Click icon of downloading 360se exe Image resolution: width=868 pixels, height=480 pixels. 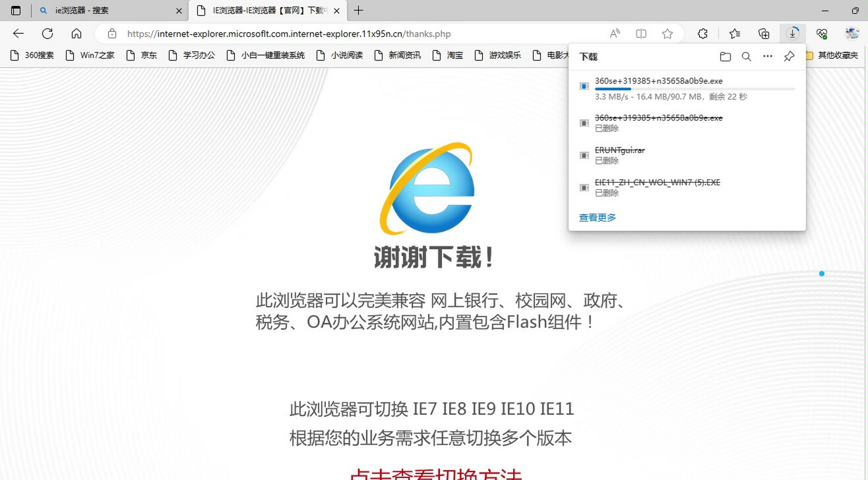584,86
